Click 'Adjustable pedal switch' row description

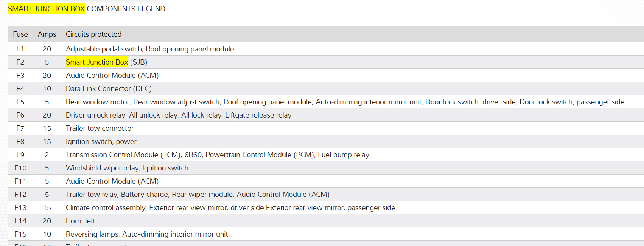point(150,49)
